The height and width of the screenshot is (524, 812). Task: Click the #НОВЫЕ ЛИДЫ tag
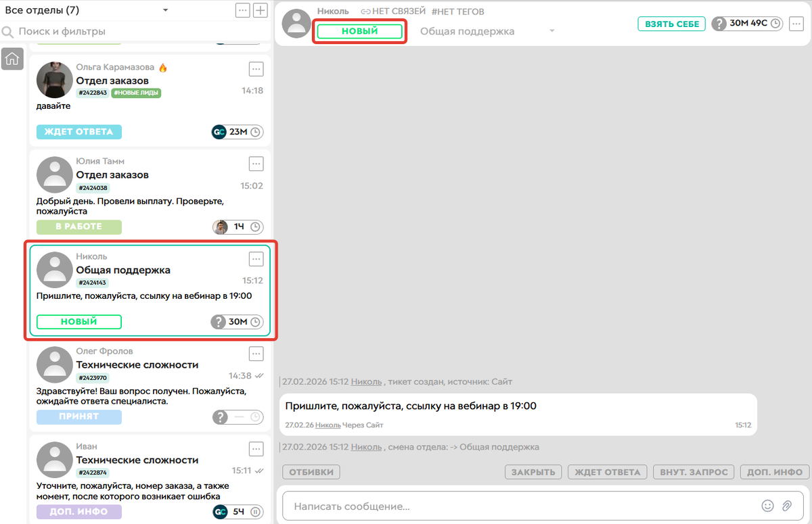tap(136, 93)
